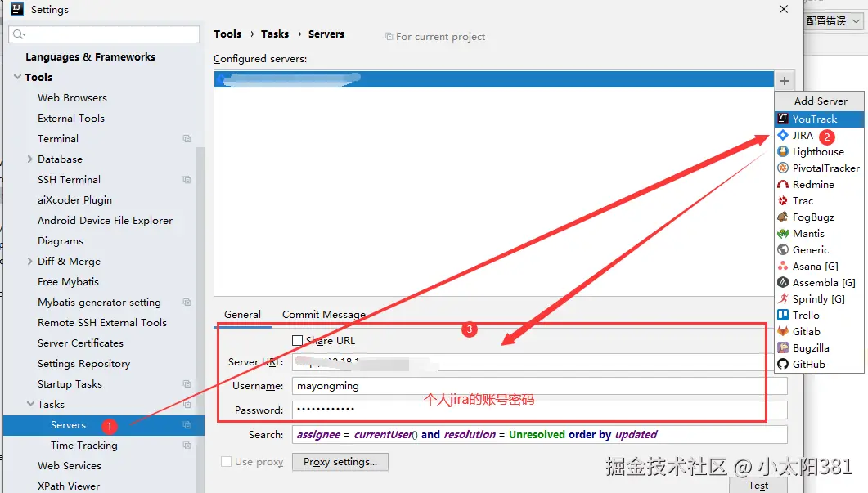Click the Gitlab fox icon
This screenshot has width=868, height=493.
783,331
